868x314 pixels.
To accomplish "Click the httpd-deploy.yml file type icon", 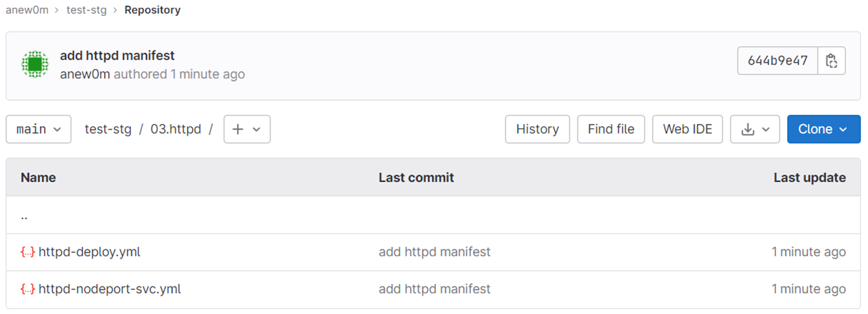I will coord(27,252).
